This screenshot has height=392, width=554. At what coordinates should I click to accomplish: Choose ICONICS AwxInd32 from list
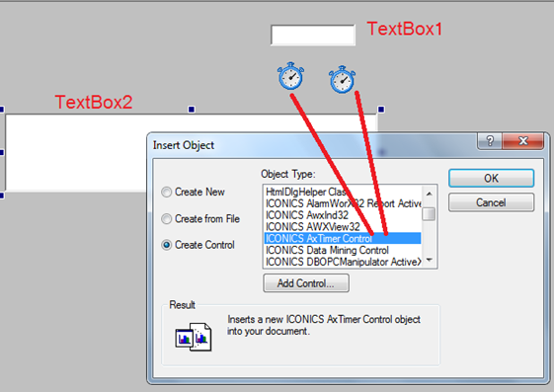343,215
